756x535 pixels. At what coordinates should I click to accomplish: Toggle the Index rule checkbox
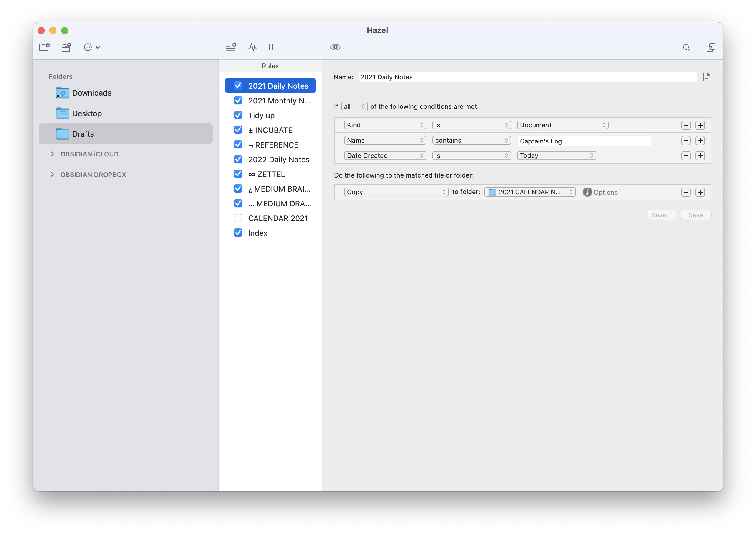tap(238, 233)
